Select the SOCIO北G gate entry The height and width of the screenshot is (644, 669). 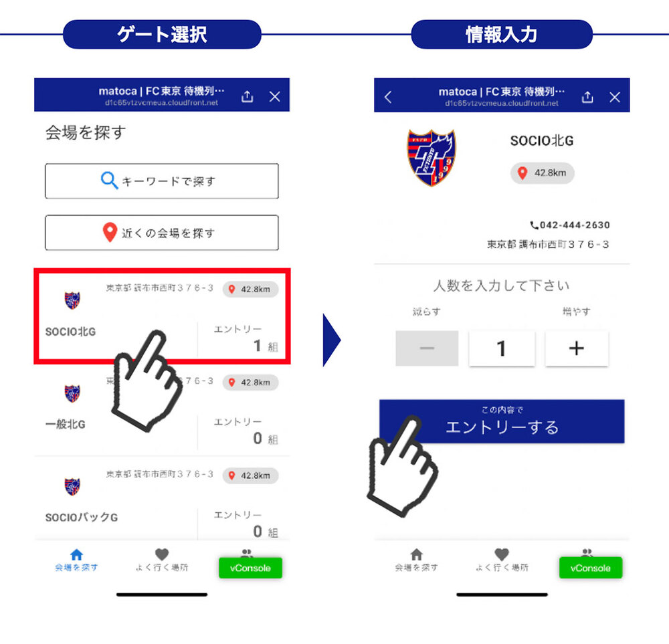point(162,316)
